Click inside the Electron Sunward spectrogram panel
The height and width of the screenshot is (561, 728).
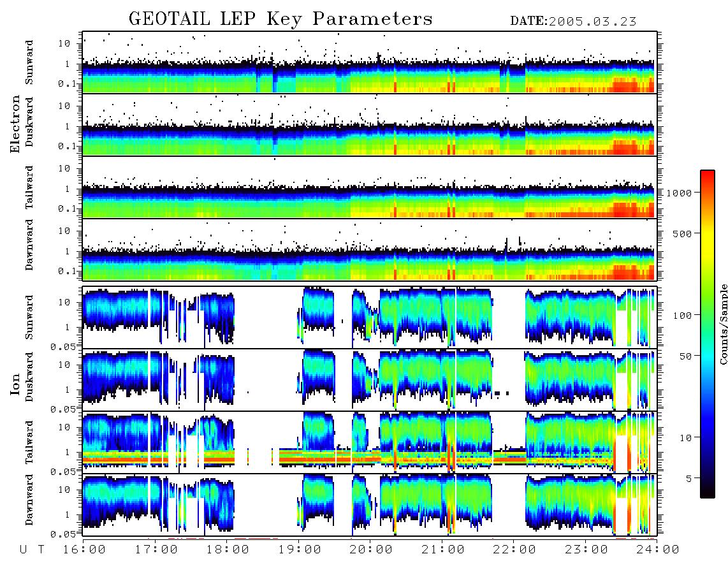[x=370, y=62]
